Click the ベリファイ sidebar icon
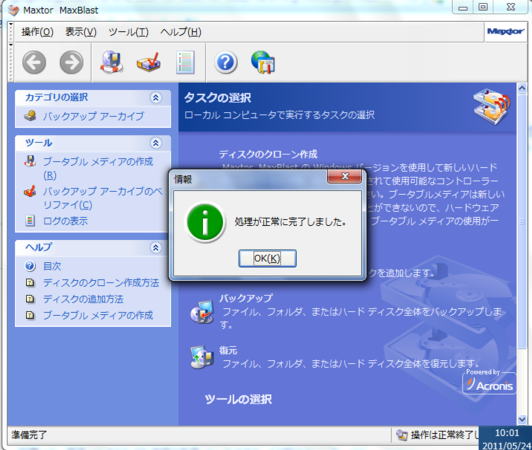The width and height of the screenshot is (532, 450). point(30,191)
